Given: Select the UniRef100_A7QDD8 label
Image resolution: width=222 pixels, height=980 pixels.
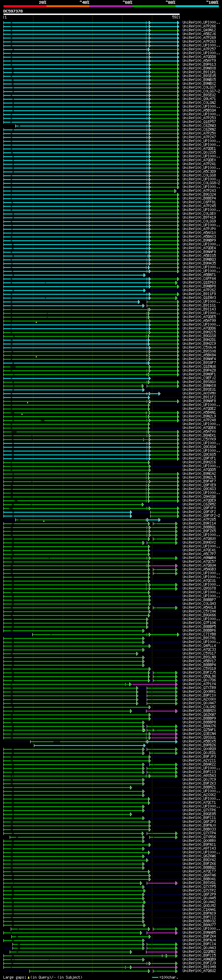Looking at the screenshot, I should click(199, 57).
